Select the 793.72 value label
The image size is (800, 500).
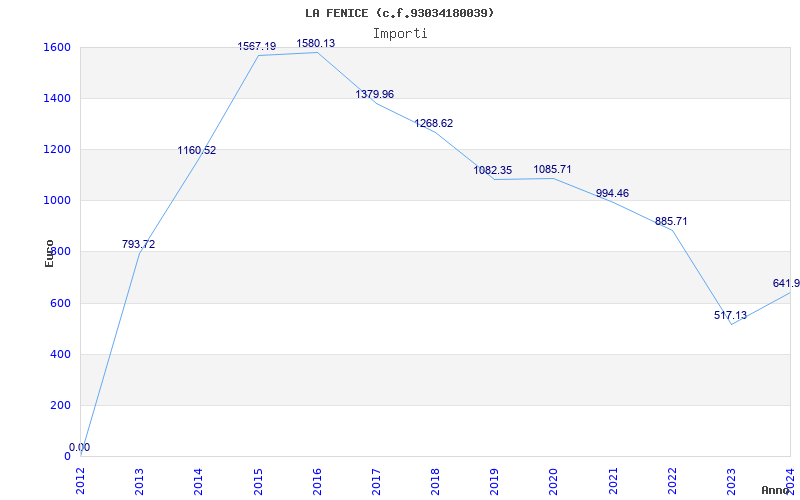pyautogui.click(x=138, y=244)
